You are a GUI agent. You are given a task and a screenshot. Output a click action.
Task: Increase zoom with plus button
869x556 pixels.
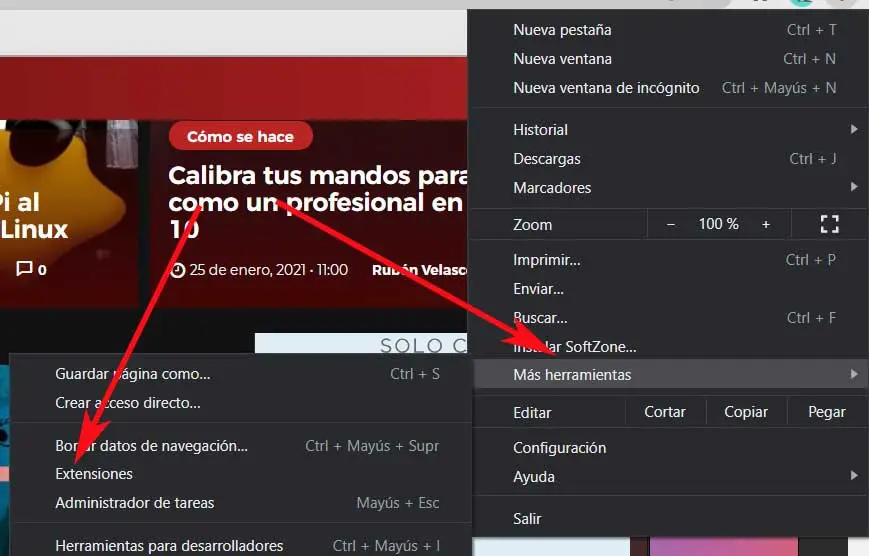(x=766, y=225)
